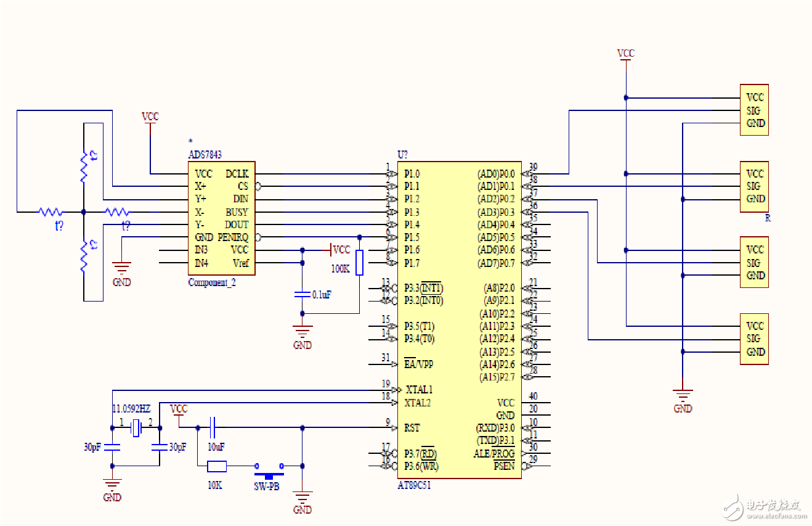Click the P3.7(RD) pin name
This screenshot has width=812, height=526.
[x=420, y=453]
